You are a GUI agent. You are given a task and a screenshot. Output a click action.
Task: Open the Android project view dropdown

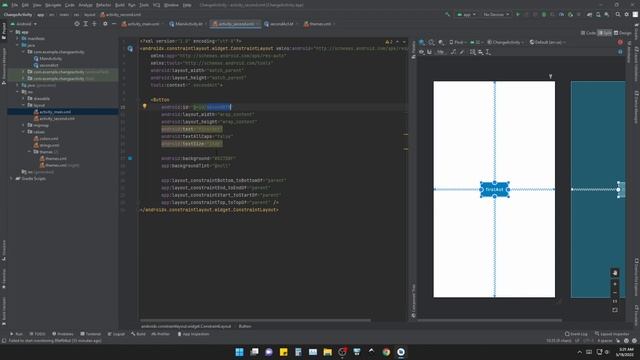(x=24, y=24)
